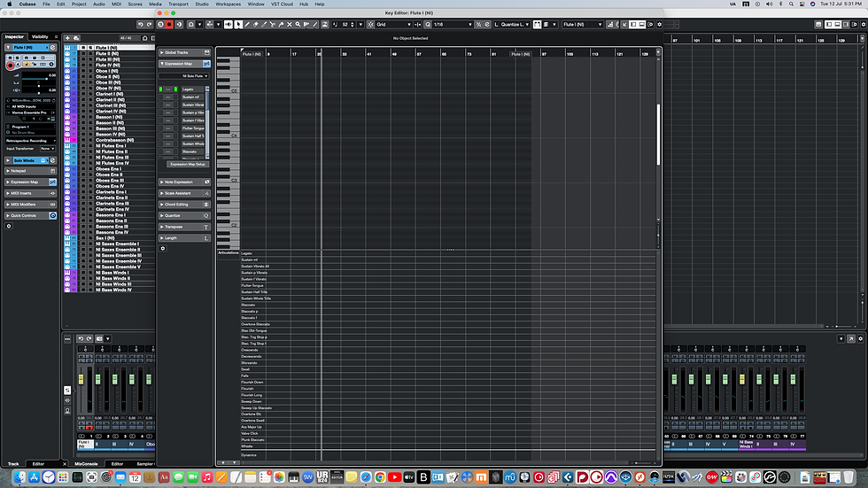The image size is (868, 488).
Task: Click the yellow Flute I fader in MixConsole
Action: coord(81,379)
